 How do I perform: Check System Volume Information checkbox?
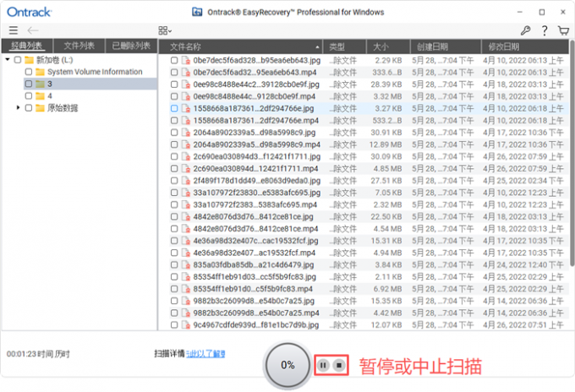(29, 72)
